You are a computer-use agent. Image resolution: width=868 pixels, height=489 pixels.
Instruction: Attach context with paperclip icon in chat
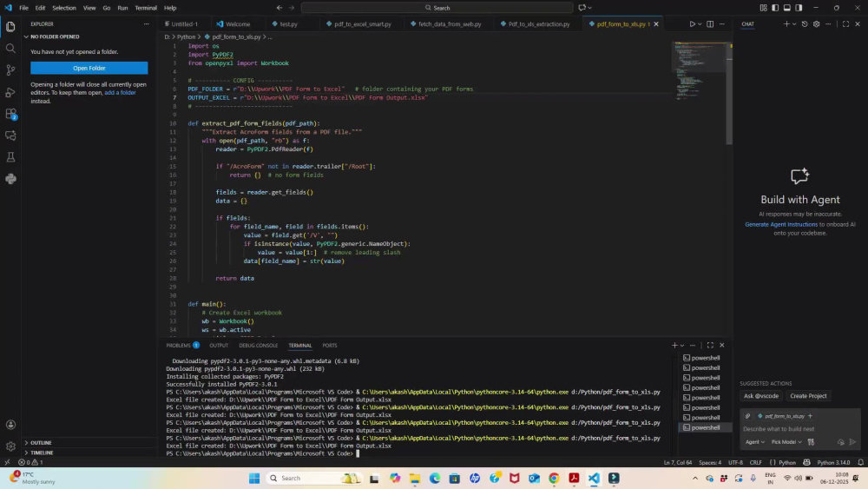pos(747,416)
